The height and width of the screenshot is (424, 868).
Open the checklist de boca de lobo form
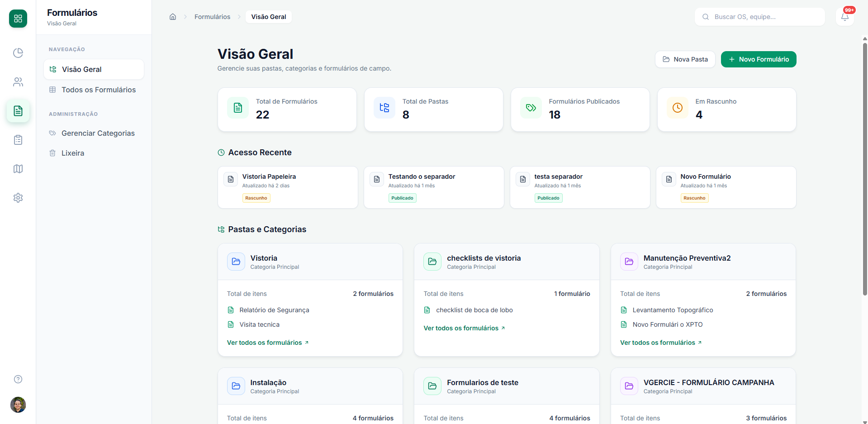click(474, 310)
